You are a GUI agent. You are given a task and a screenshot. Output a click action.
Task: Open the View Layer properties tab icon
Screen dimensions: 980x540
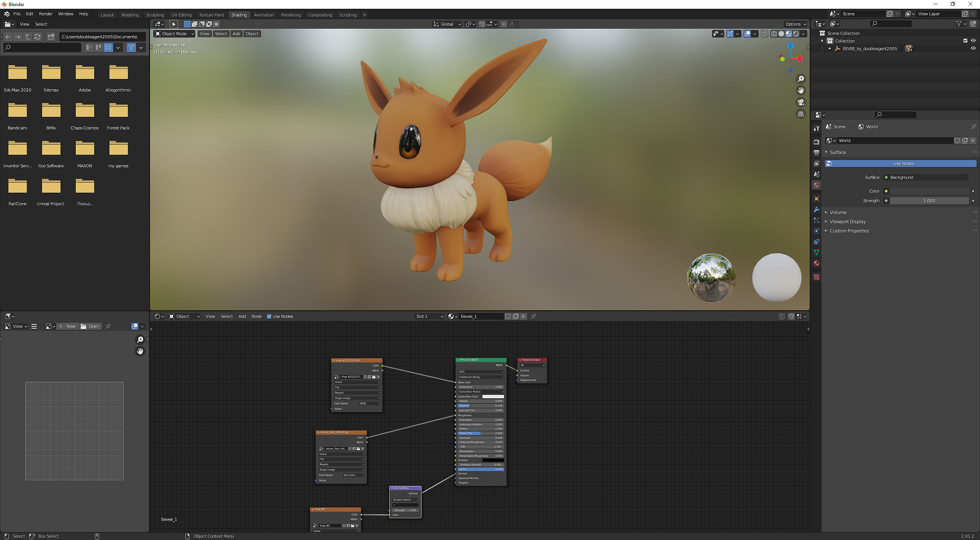click(817, 163)
